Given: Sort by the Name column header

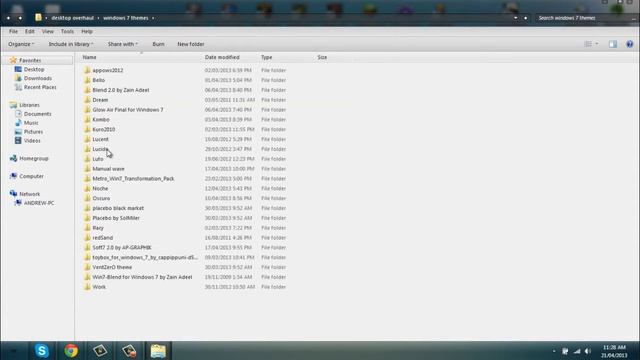Looking at the screenshot, I should coord(90,58).
